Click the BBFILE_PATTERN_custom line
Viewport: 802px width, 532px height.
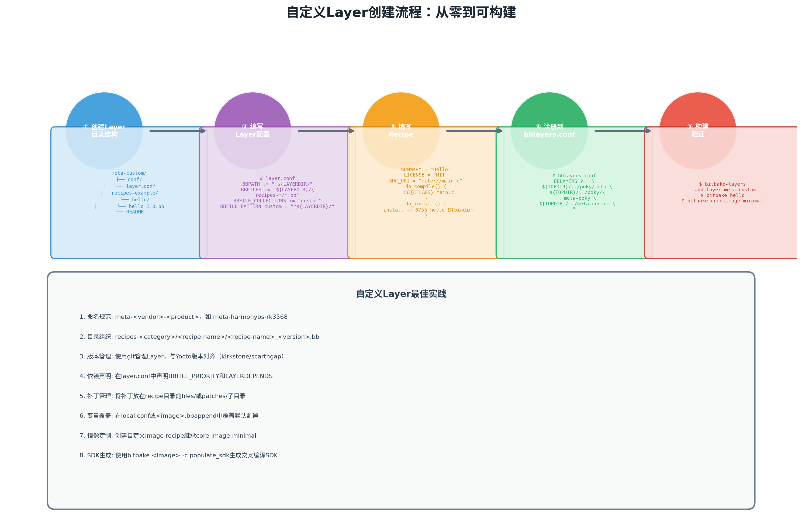[x=277, y=206]
